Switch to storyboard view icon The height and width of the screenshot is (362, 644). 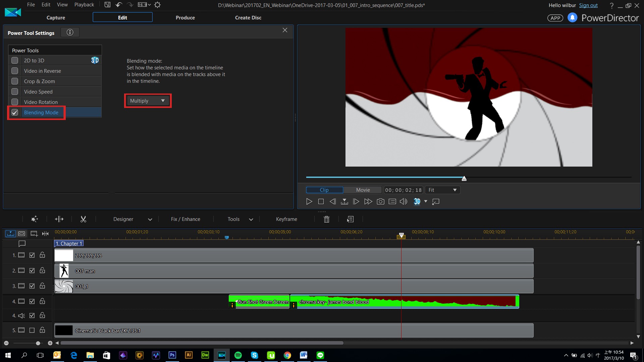point(21,233)
